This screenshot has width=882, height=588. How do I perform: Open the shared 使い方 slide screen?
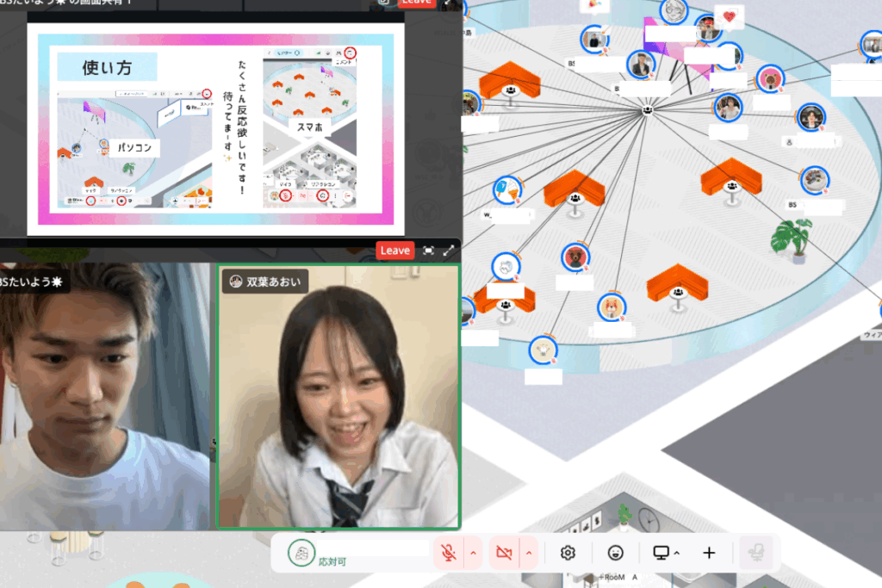[215, 129]
